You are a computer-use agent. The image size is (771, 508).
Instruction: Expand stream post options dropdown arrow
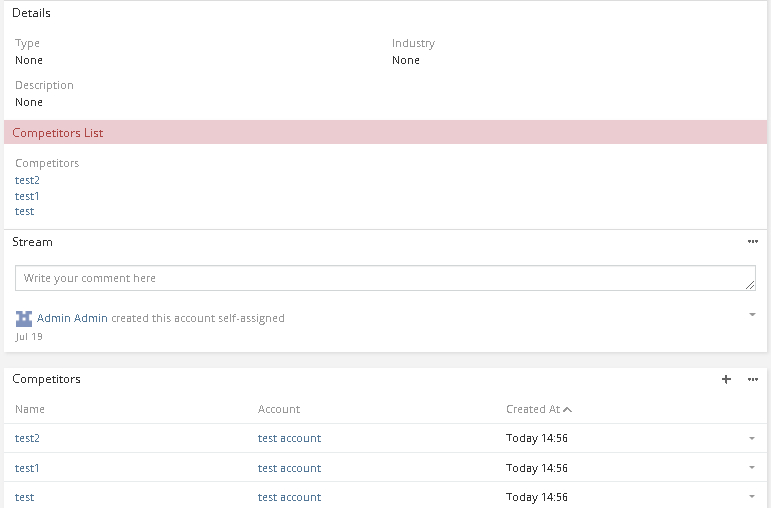pos(752,315)
